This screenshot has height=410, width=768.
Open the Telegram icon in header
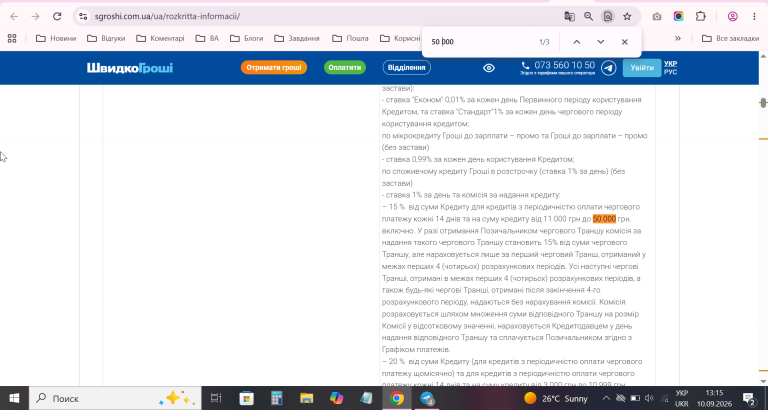tap(609, 68)
